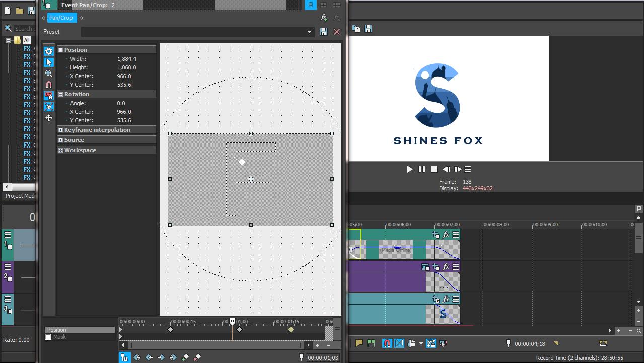Select the Normal Edit arrow tool in Pan/Crop
This screenshot has height=363, width=644.
(49, 62)
